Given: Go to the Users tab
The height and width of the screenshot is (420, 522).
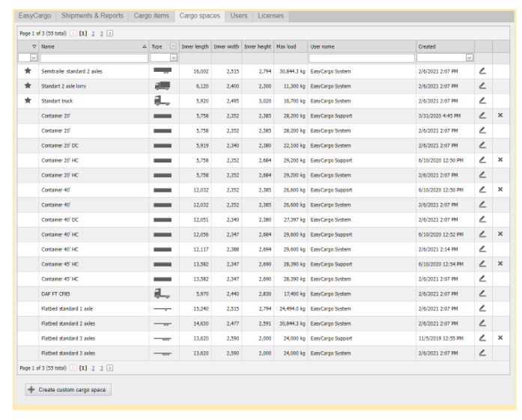Looking at the screenshot, I should pyautogui.click(x=239, y=16).
